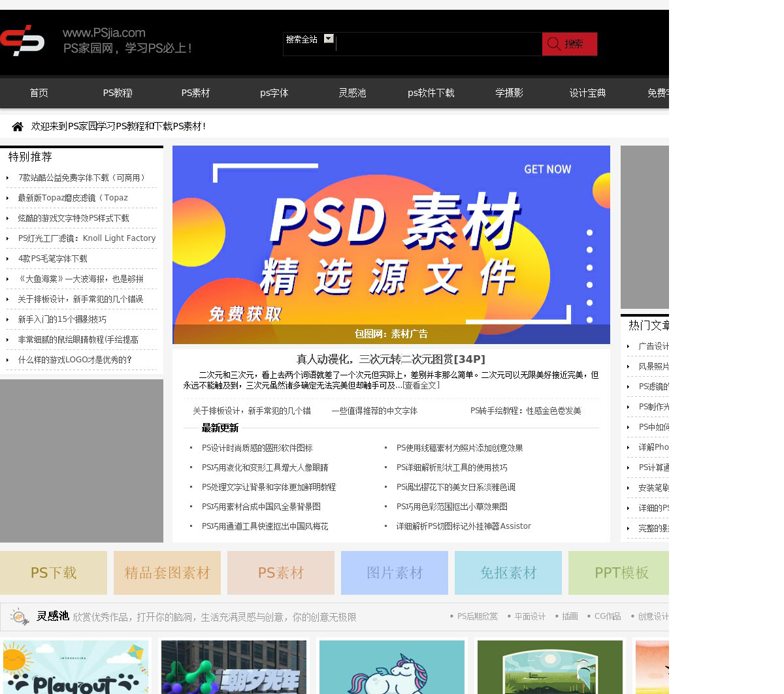
Task: Select the blue 图片素材 category tile
Action: tap(395, 573)
